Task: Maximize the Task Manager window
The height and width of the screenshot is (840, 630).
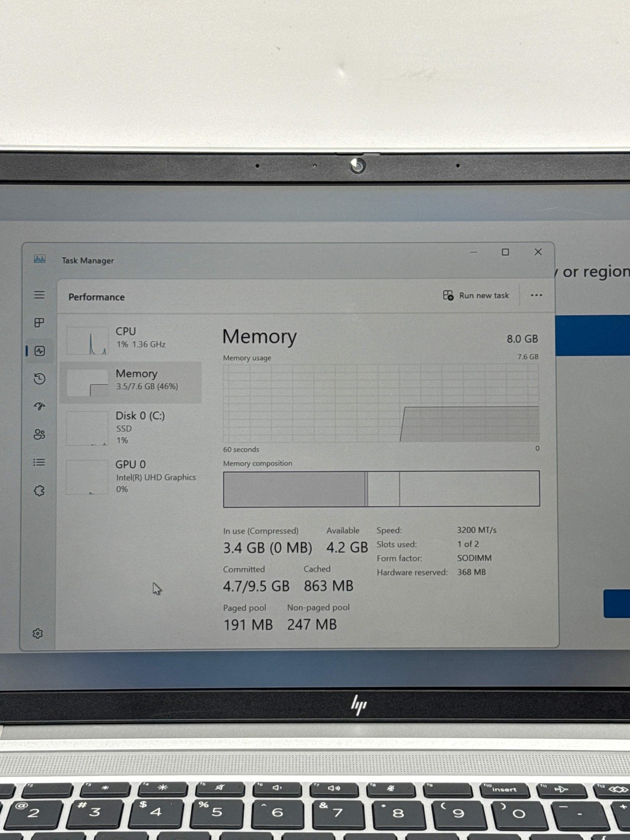Action: [x=506, y=252]
